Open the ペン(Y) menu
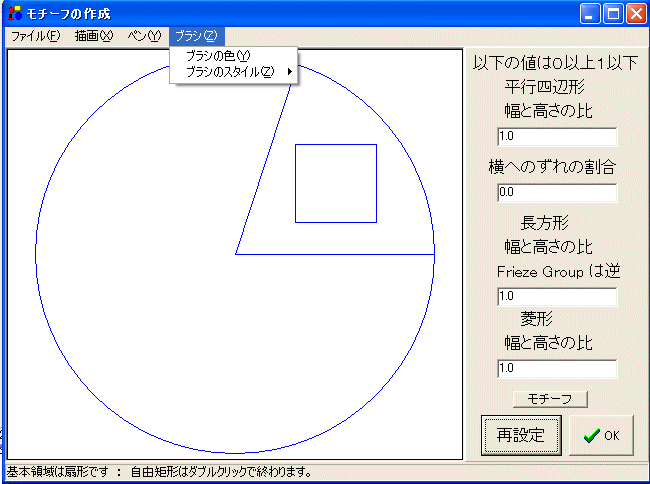The width and height of the screenshot is (650, 484). [144, 36]
